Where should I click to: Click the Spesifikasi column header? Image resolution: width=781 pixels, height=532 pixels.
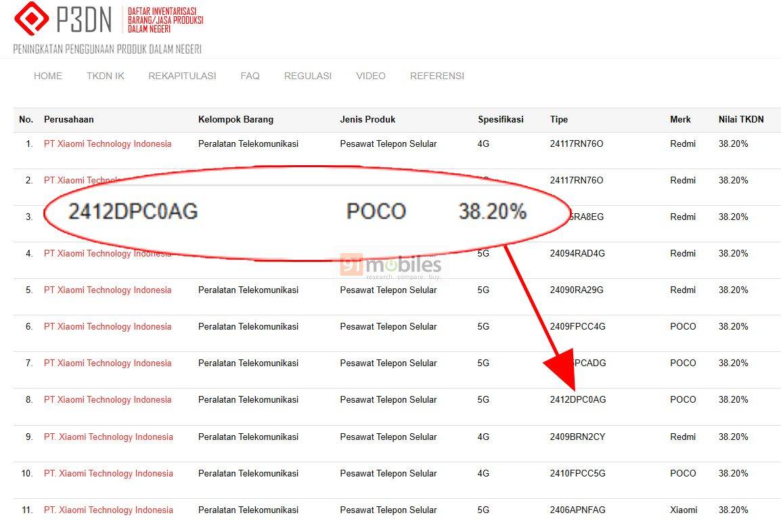pyautogui.click(x=501, y=120)
